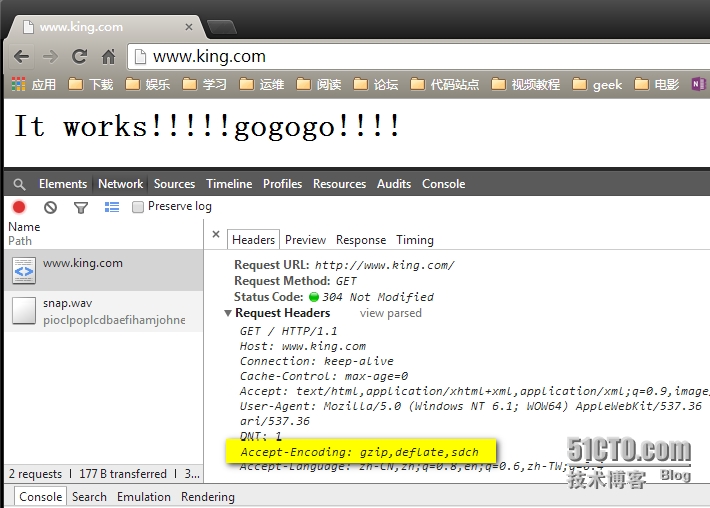
Task: Switch to the Elements panel
Action: pos(62,184)
